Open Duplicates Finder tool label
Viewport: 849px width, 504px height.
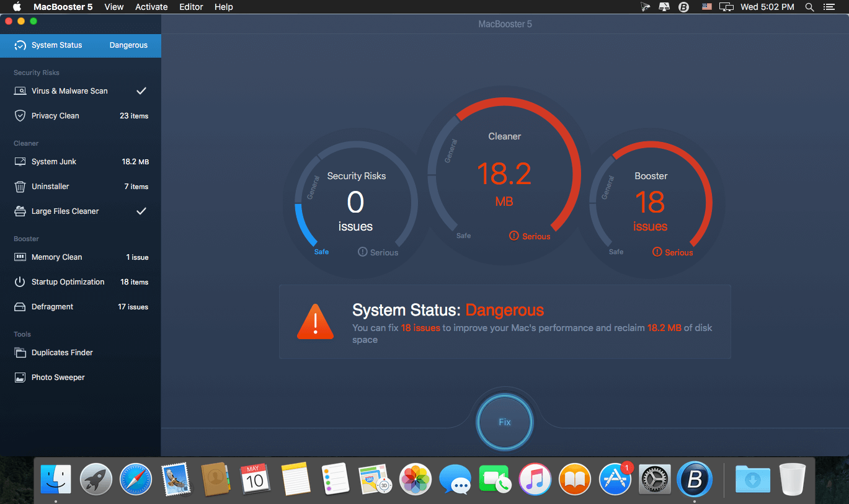point(62,353)
